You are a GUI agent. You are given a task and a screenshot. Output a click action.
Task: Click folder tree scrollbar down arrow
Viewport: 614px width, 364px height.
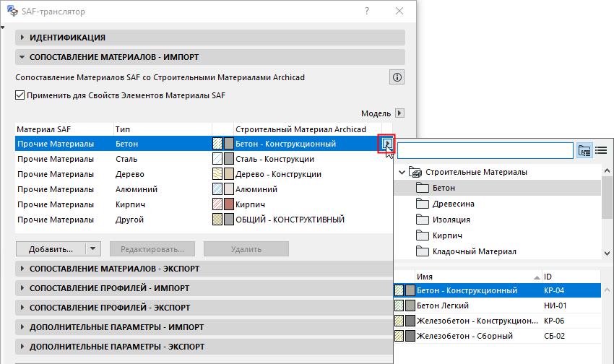tap(607, 253)
